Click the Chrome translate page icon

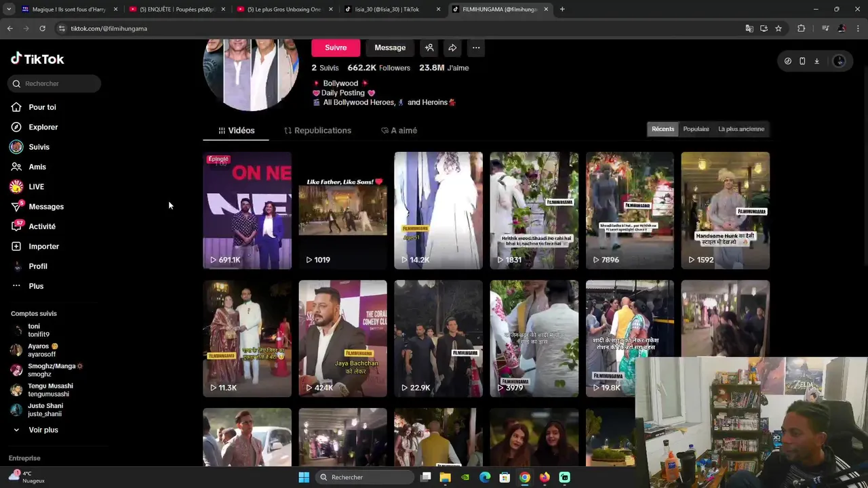(x=749, y=28)
